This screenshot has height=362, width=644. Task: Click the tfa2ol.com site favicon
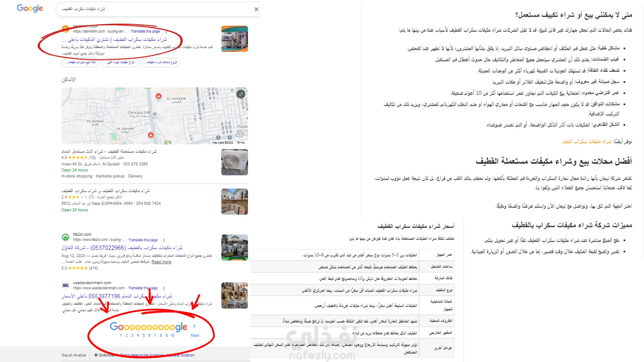(65, 237)
